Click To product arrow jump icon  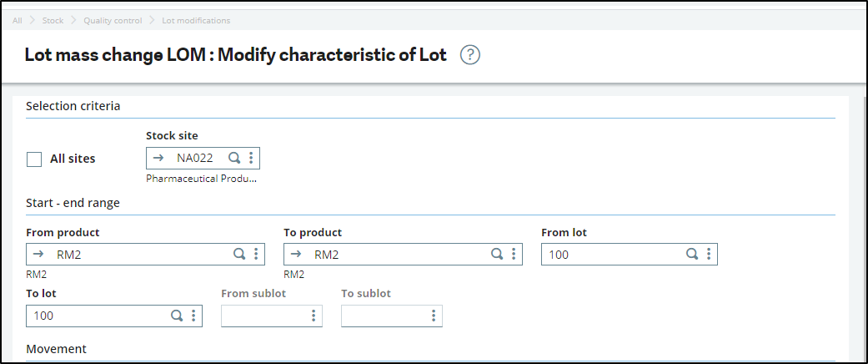point(295,254)
